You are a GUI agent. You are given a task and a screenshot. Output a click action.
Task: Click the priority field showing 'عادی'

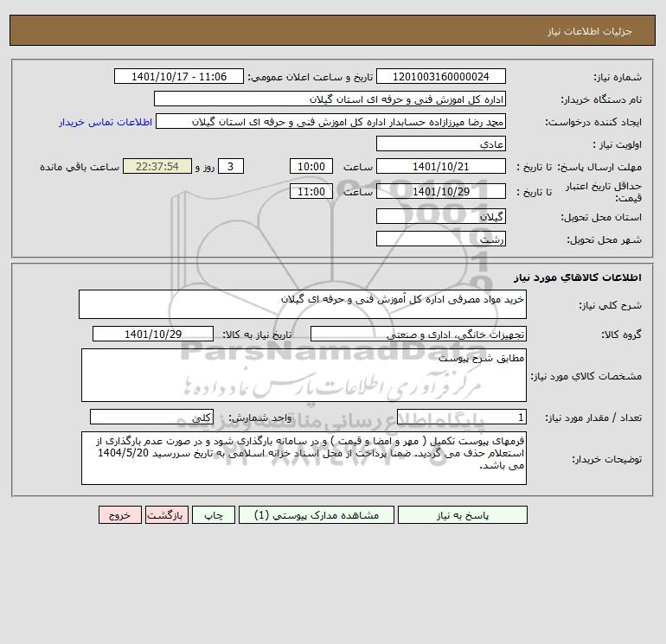coord(441,143)
